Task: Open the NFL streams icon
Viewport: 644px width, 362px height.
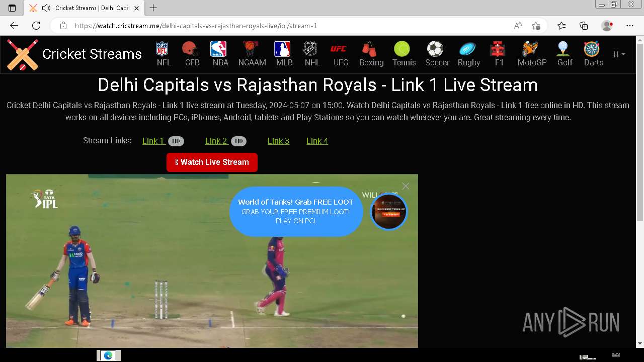Action: coord(163,49)
